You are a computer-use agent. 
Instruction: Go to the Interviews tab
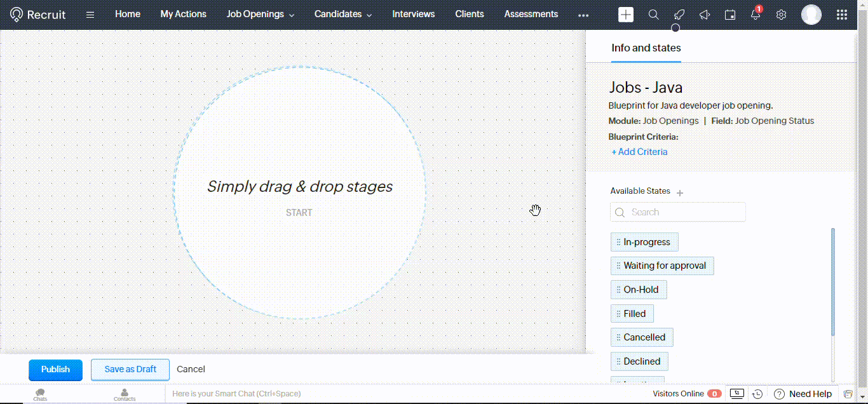[413, 14]
